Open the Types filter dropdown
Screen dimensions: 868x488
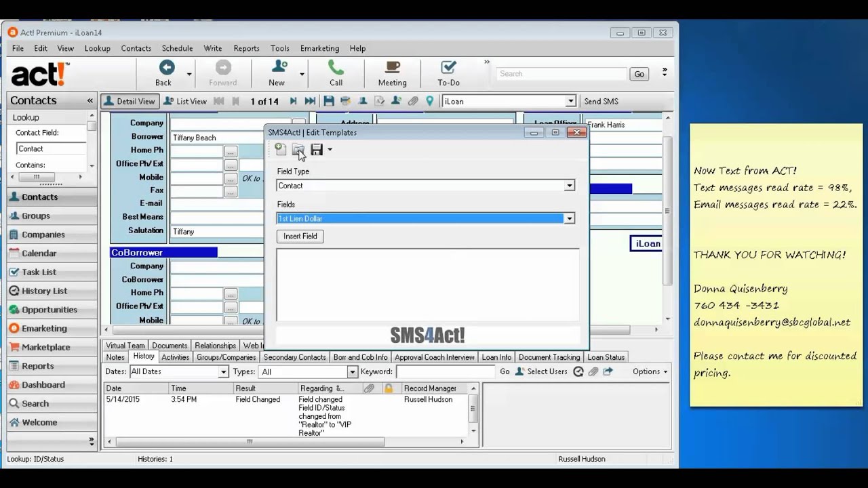coord(352,371)
